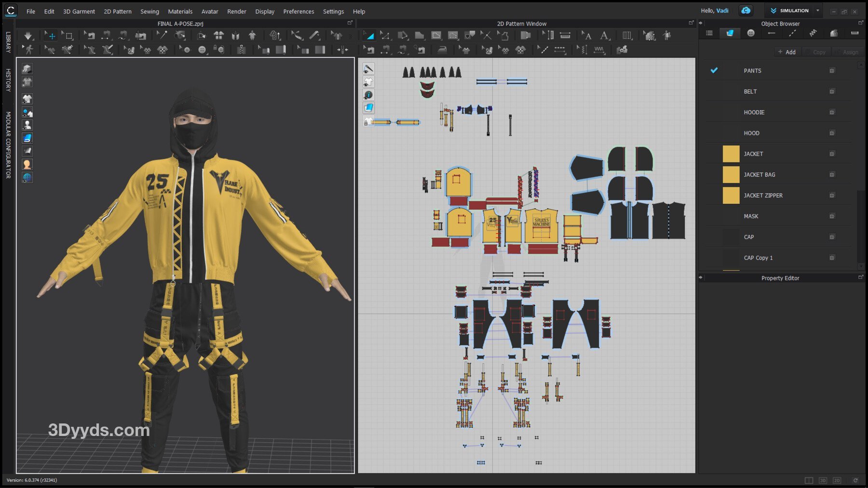Open the SIMULATION mode dropdown arrow
Viewport: 868px width, 488px height.
(x=818, y=11)
